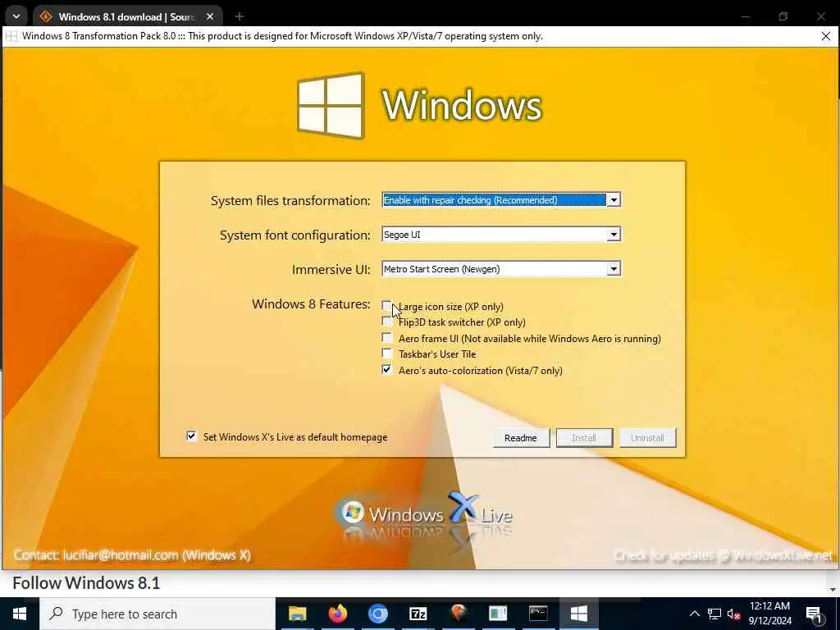
Task: Click the taskbar clock and date
Action: [769, 614]
